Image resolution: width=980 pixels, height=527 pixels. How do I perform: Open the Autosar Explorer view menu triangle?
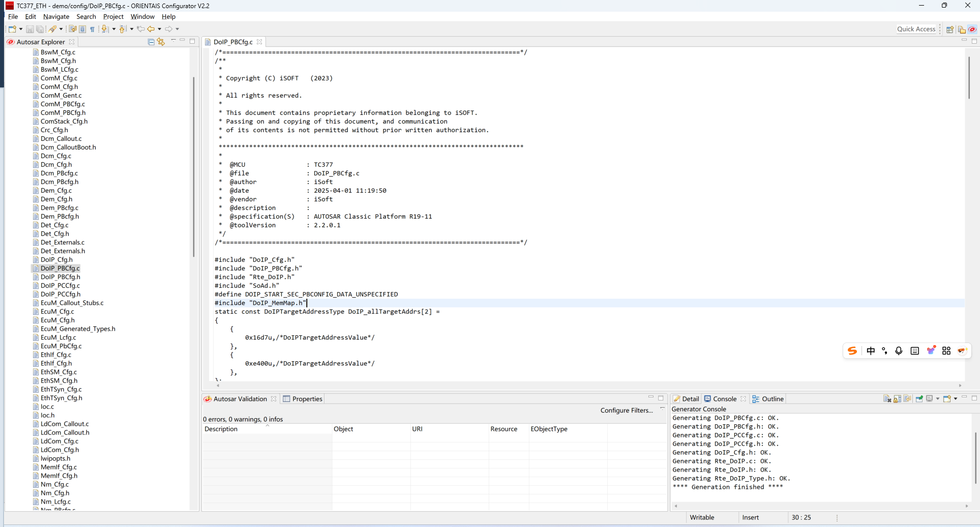click(173, 40)
